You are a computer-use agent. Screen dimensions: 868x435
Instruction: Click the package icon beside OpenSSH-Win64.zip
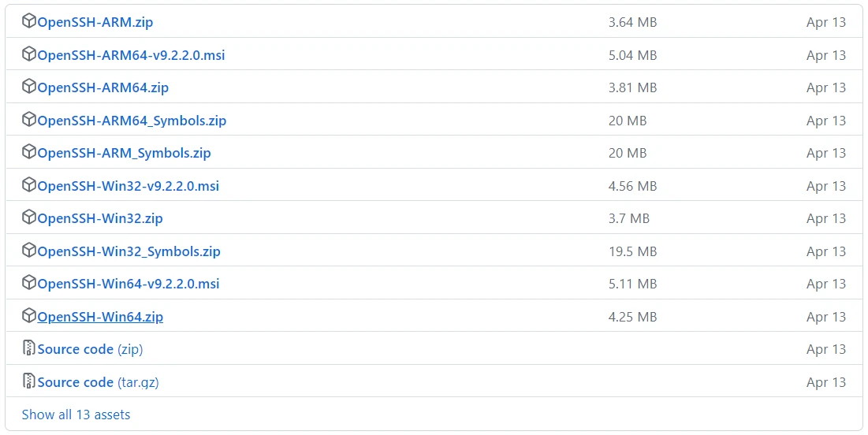pyautogui.click(x=29, y=317)
